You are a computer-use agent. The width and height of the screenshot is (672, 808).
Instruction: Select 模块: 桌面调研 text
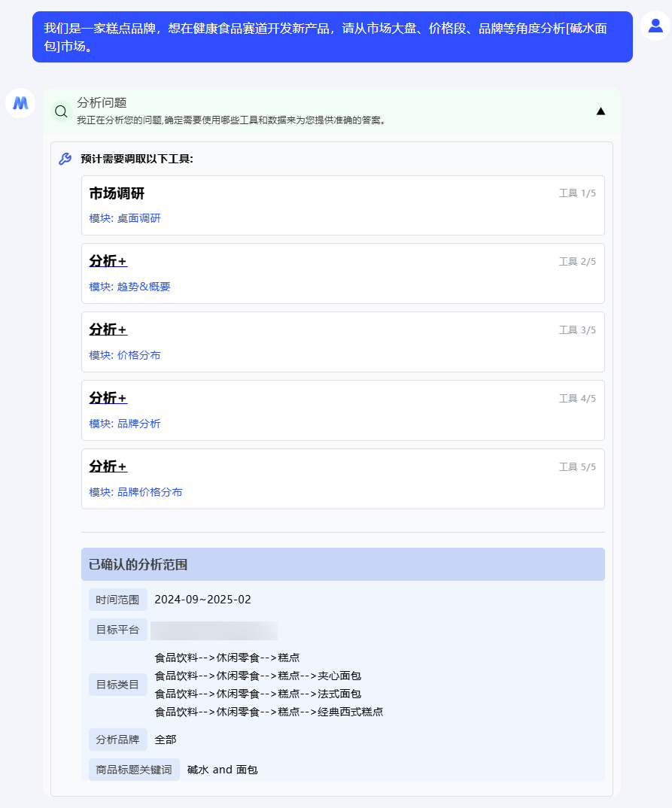[x=125, y=218]
